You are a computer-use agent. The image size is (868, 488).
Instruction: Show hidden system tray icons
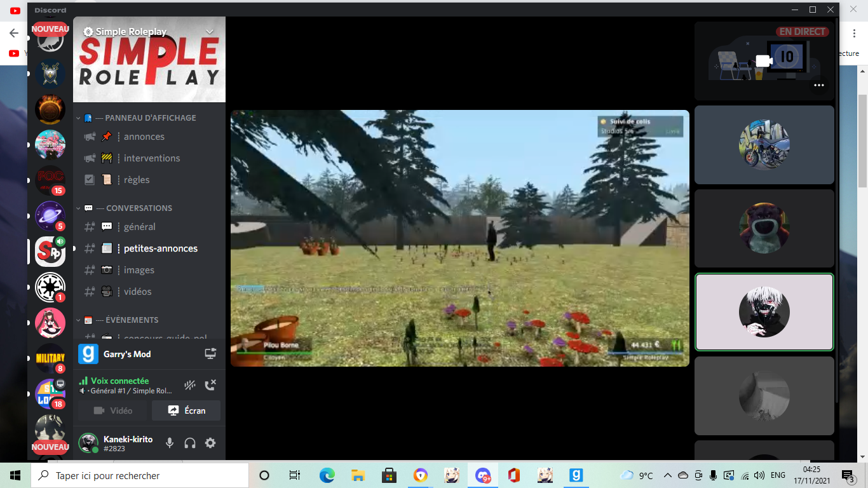tap(667, 475)
